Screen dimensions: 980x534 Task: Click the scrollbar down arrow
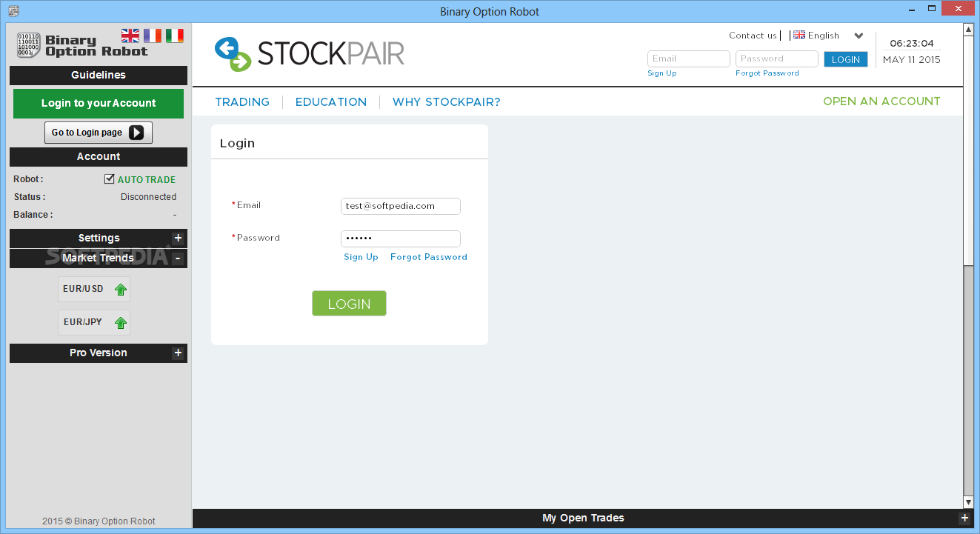968,501
